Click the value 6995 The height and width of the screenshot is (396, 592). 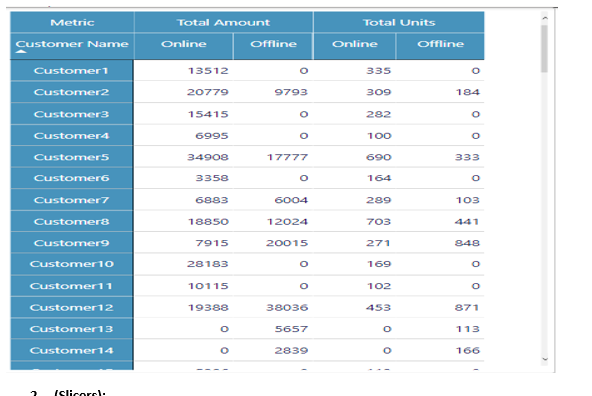click(x=212, y=136)
